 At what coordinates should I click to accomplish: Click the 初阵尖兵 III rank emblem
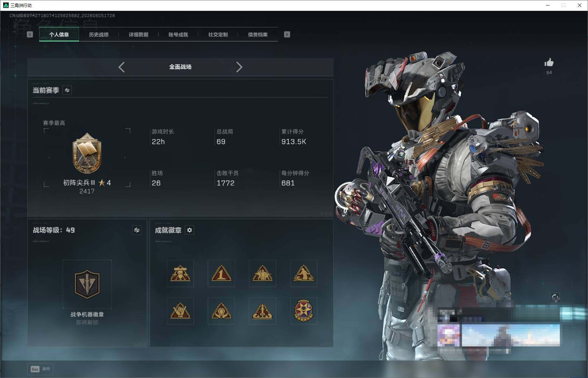(87, 153)
